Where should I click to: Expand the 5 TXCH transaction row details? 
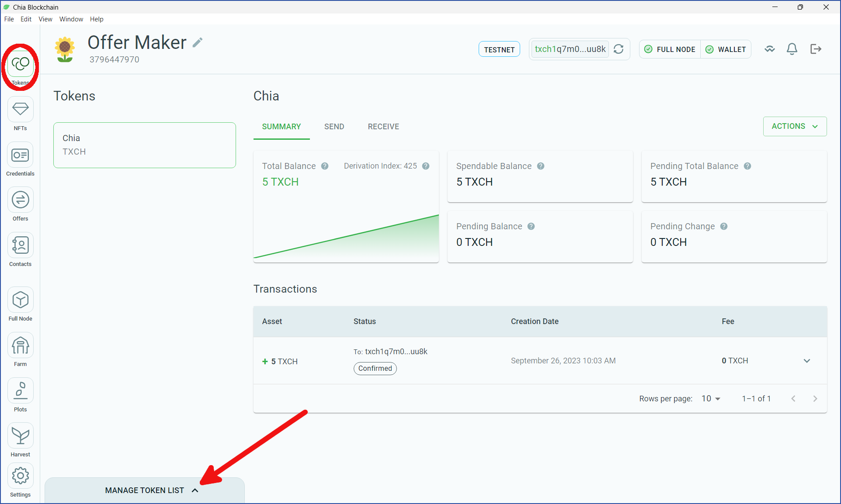click(x=807, y=361)
